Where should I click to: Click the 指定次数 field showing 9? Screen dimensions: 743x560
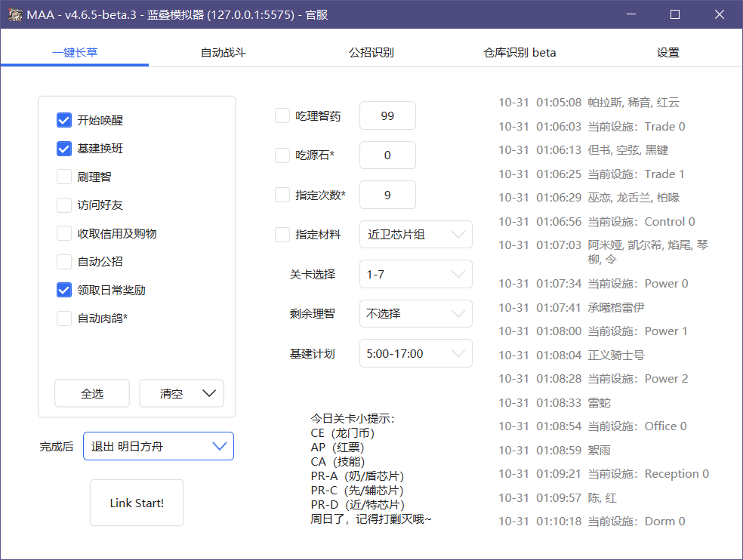[x=387, y=195]
